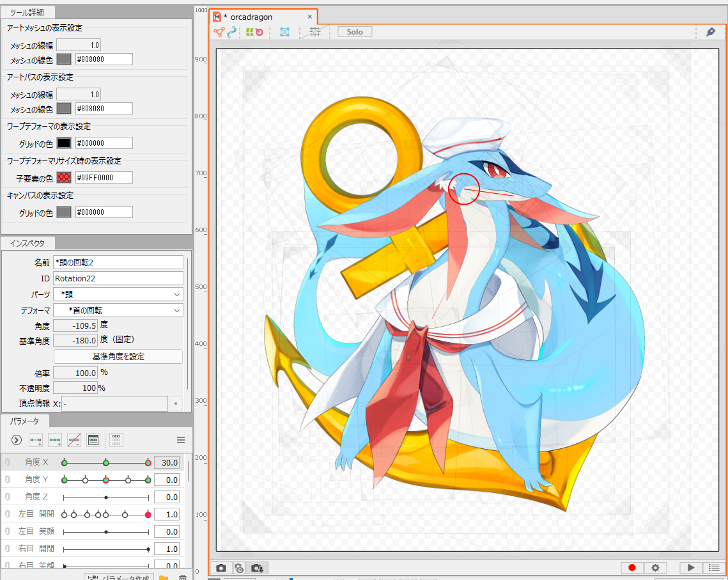Toggle the lock clip on 角度 X row
This screenshot has height=580, width=728.
tap(8, 462)
